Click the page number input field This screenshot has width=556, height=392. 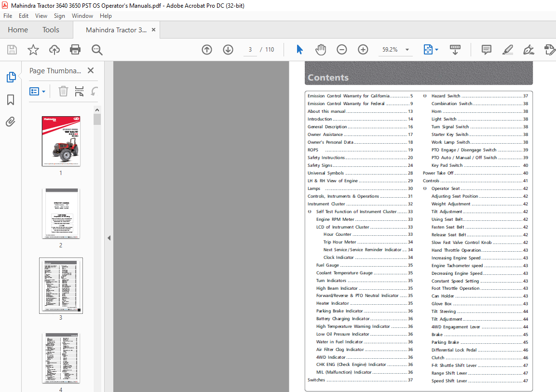250,50
